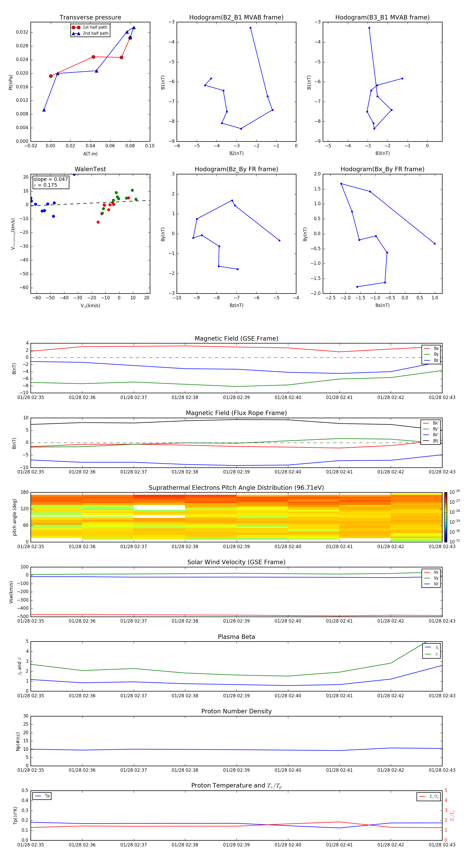This screenshot has width=473, height=868.
Task: Click the '10^-26' colorbar label
Action: coord(455,492)
